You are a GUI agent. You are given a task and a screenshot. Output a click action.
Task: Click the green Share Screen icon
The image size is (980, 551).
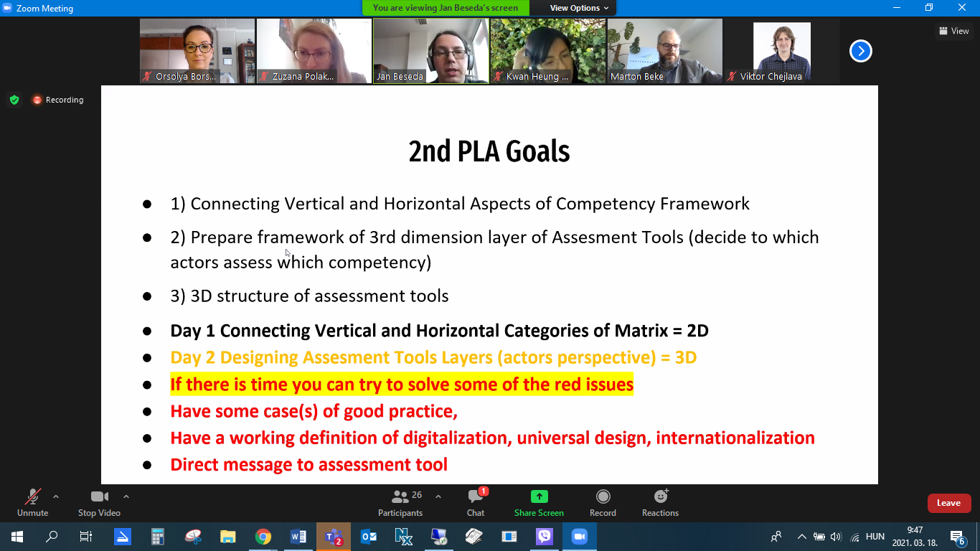pos(539,496)
